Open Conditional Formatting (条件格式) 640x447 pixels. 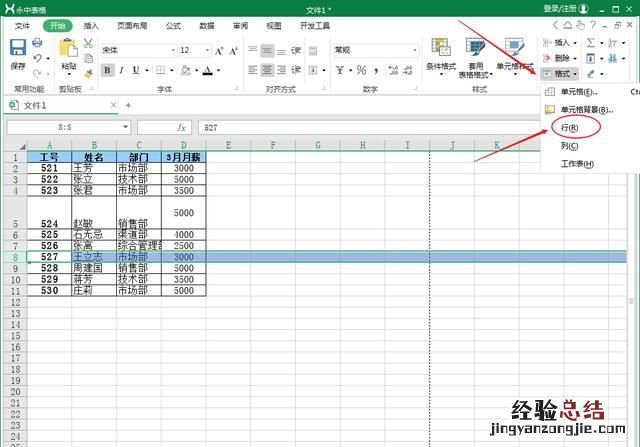tap(440, 58)
